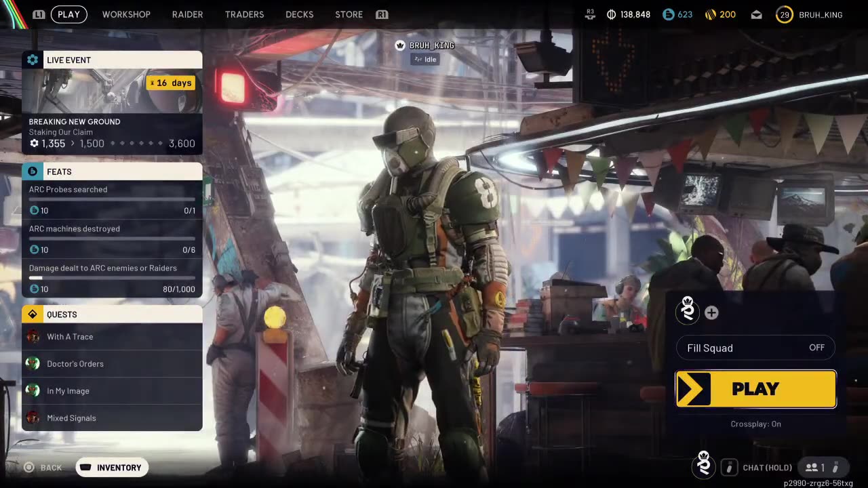Open the Breaking New Ground event
The width and height of the screenshot is (868, 488).
[75, 122]
